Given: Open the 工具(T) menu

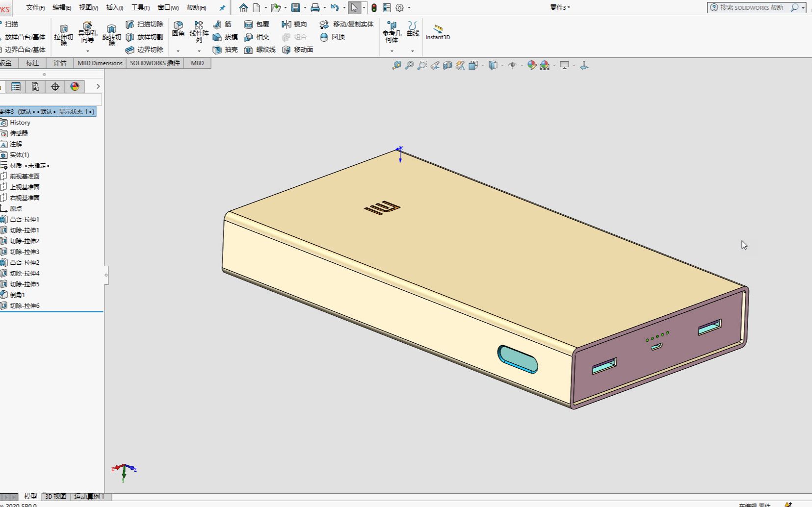Looking at the screenshot, I should (140, 8).
